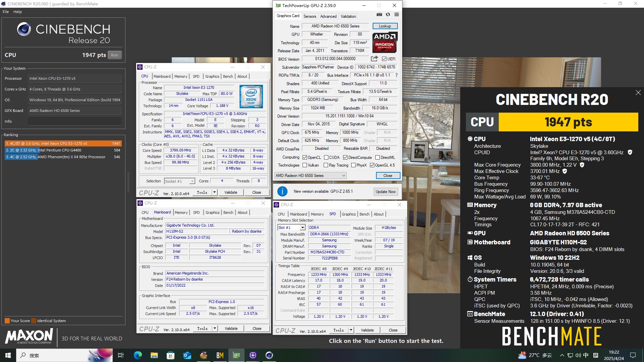Click the Max Effective Clock shield icon
This screenshot has height=362, width=644.
tap(565, 171)
